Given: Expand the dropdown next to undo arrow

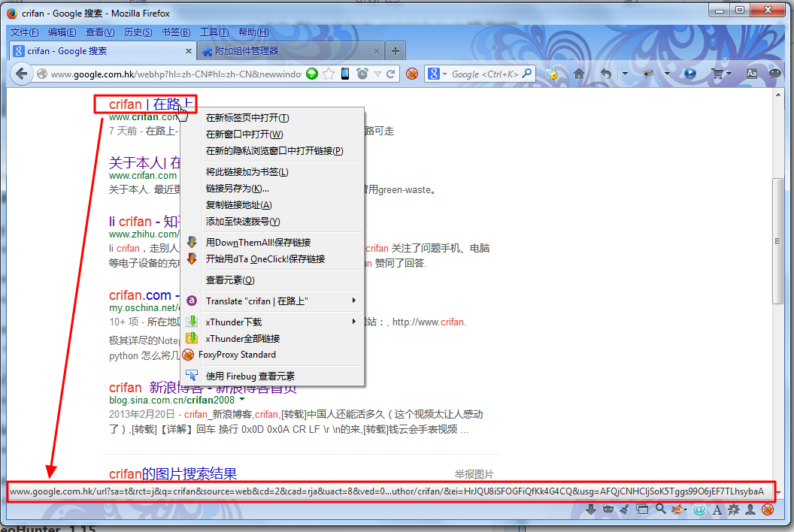Looking at the screenshot, I should click(x=625, y=74).
